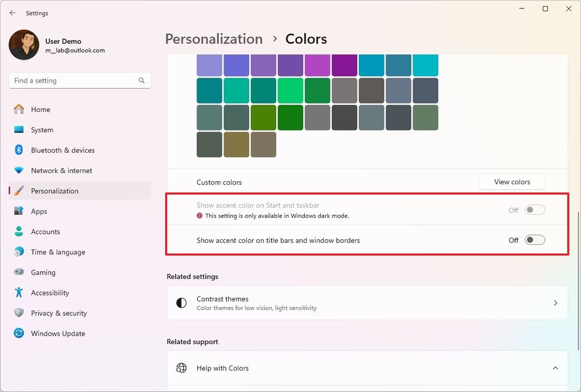Click the Find a setting search box
The image size is (581, 392).
tap(75, 80)
